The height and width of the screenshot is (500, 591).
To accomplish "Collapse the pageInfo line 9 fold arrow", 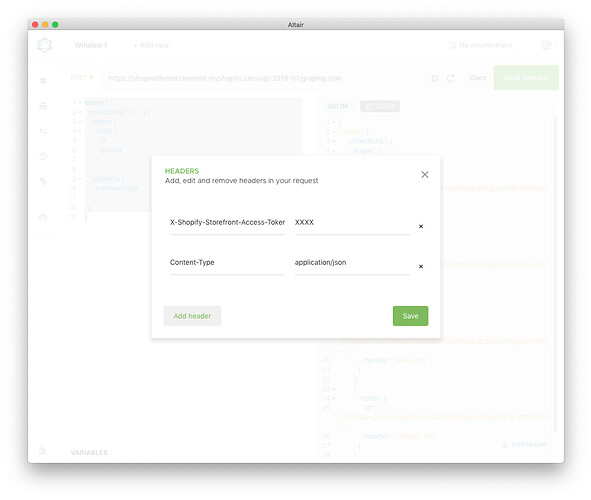I will [x=80, y=179].
